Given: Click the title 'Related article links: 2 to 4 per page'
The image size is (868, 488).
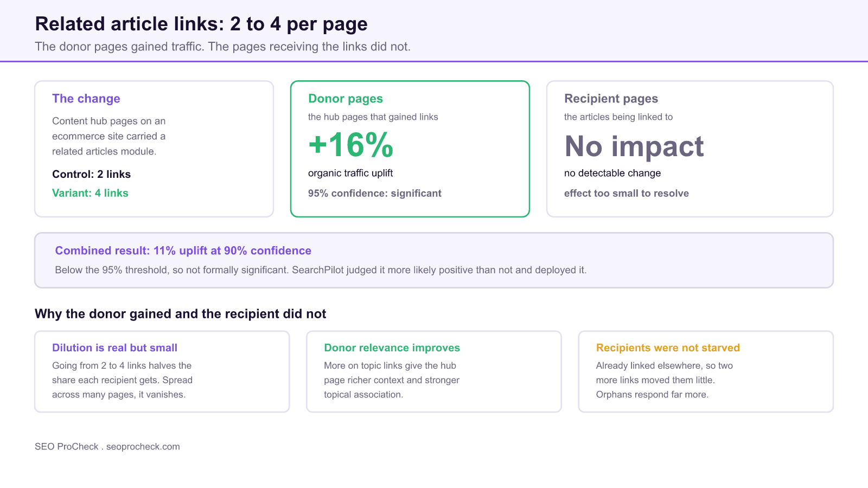Looking at the screenshot, I should tap(201, 24).
